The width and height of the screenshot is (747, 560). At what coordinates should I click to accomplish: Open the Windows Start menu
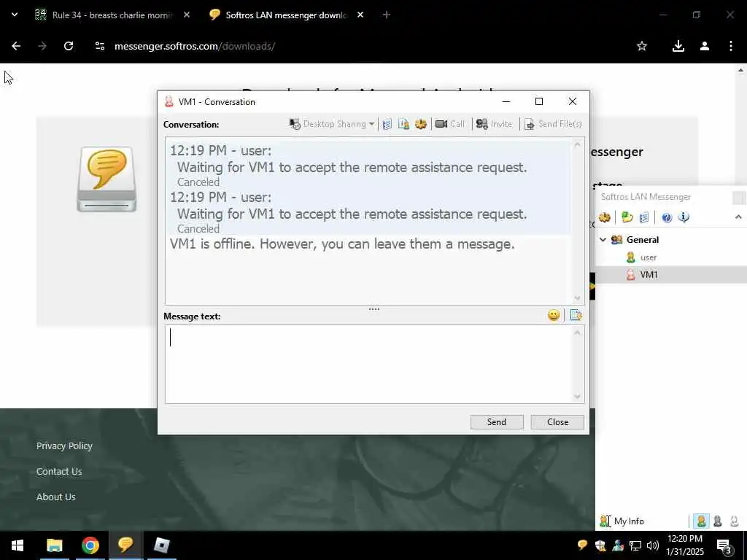click(18, 545)
